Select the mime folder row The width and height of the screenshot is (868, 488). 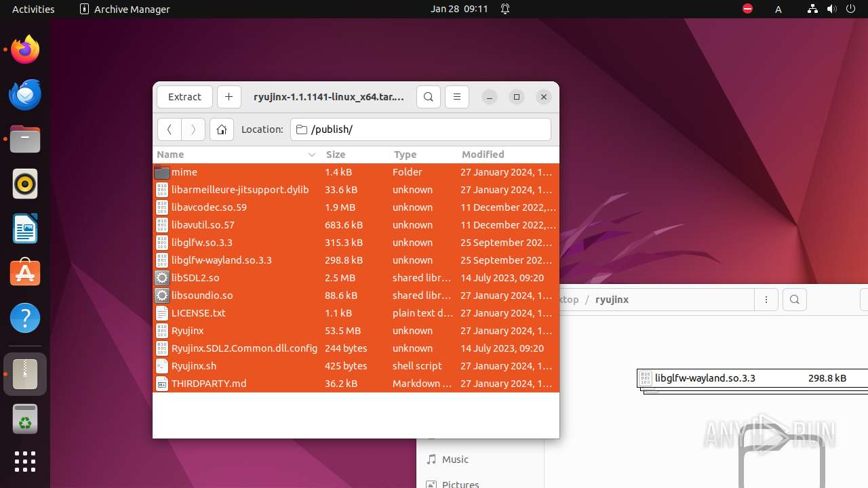click(356, 172)
